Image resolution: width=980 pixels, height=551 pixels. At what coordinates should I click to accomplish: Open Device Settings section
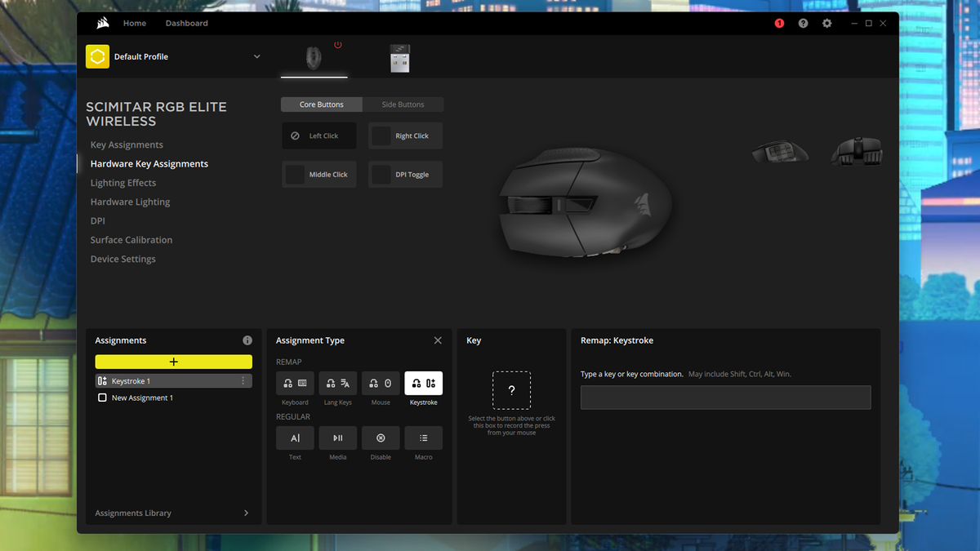coord(122,259)
